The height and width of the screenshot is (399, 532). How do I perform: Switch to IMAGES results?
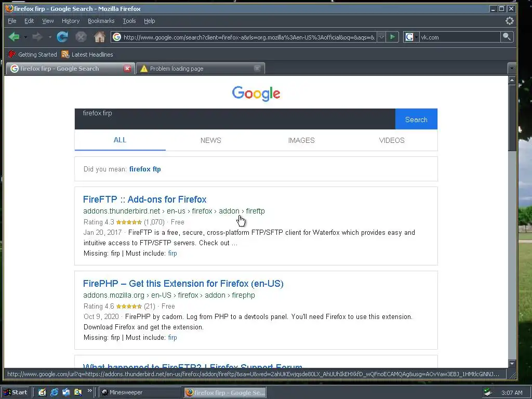301,140
